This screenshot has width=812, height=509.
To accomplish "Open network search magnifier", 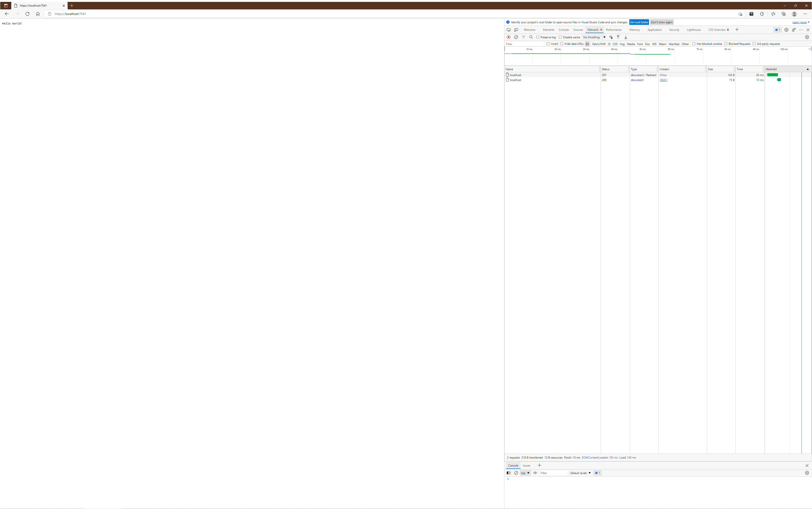I will [531, 37].
